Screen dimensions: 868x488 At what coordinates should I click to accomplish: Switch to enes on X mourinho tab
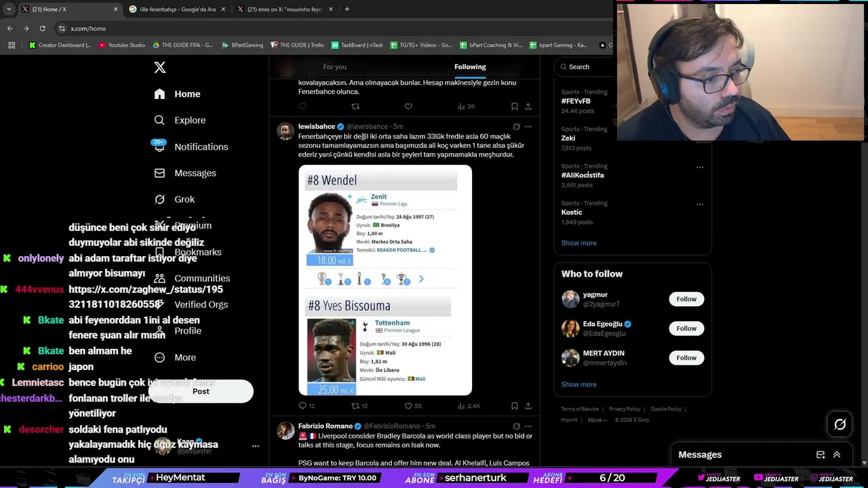click(x=285, y=9)
